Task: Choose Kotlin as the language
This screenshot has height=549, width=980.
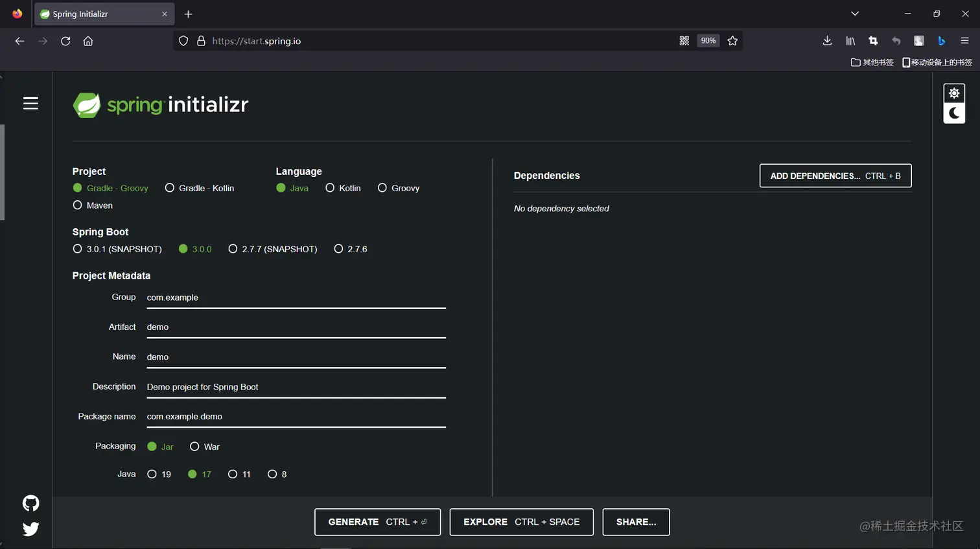Action: (x=343, y=188)
